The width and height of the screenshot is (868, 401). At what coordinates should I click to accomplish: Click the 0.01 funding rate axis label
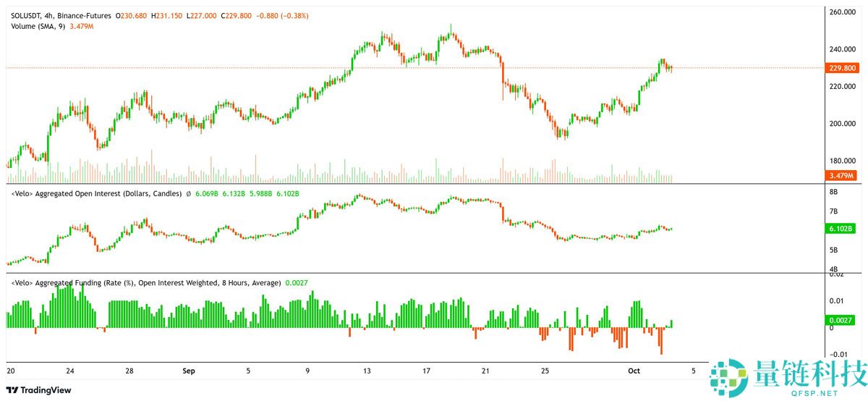835,300
